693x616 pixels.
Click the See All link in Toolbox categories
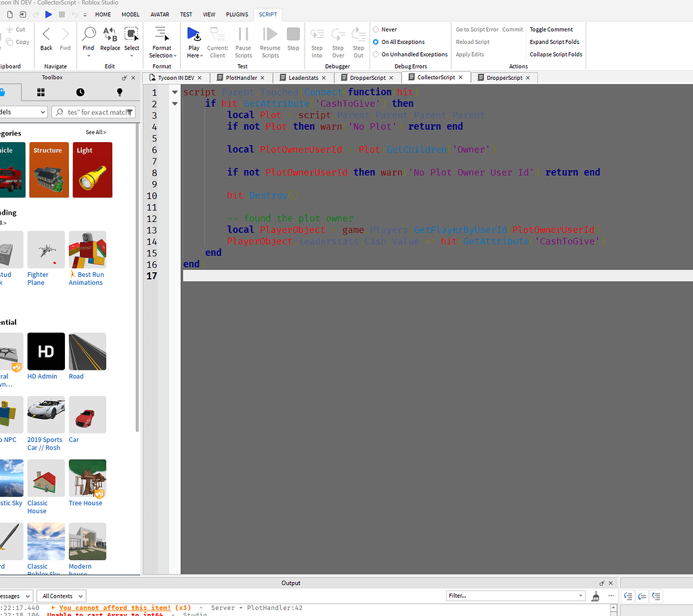pyautogui.click(x=95, y=132)
